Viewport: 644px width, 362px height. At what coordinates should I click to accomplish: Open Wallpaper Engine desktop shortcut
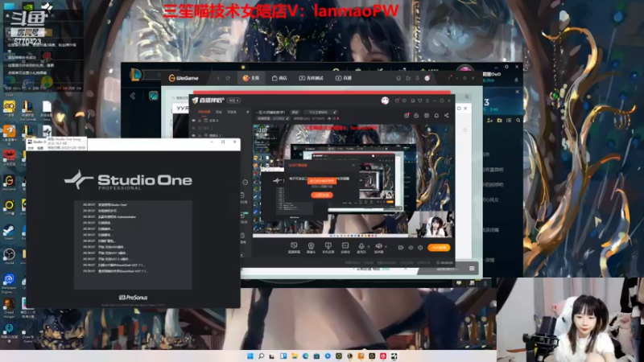click(9, 283)
